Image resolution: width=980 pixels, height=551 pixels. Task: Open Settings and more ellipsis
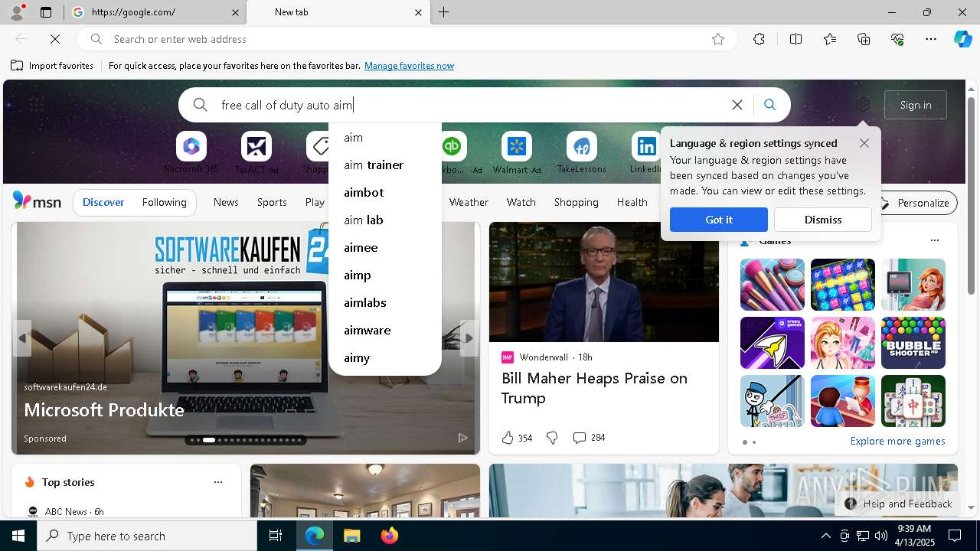tap(931, 39)
